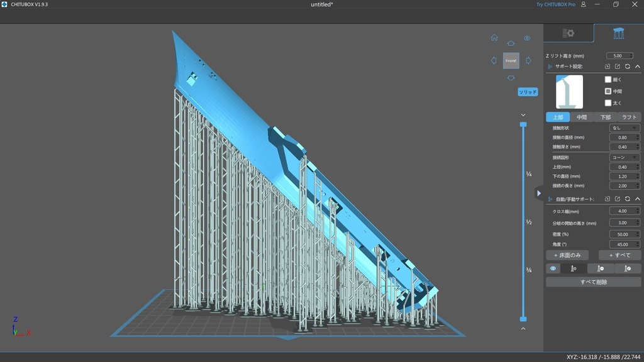Toggle perspective eye view icon
The height and width of the screenshot is (362, 644).
pos(527,38)
